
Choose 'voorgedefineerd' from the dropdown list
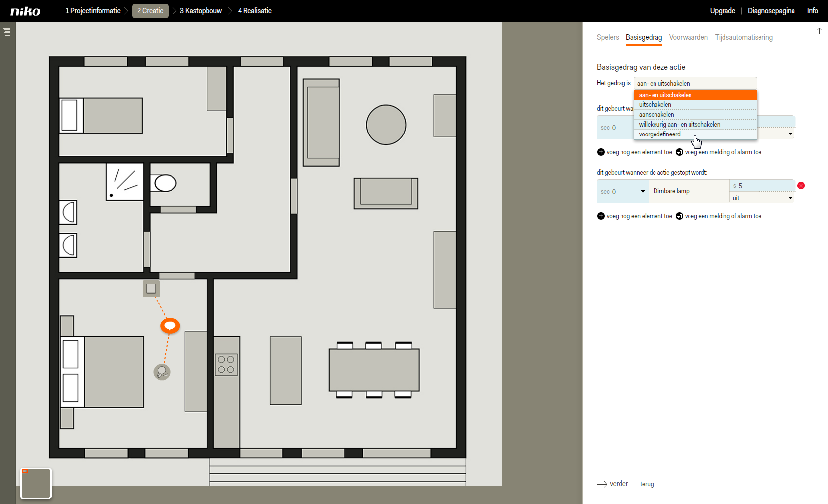695,134
